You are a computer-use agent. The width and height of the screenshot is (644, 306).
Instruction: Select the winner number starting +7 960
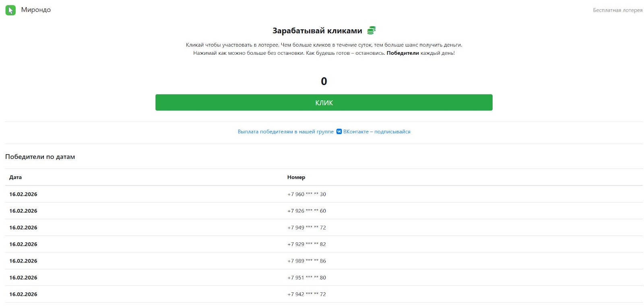click(306, 194)
